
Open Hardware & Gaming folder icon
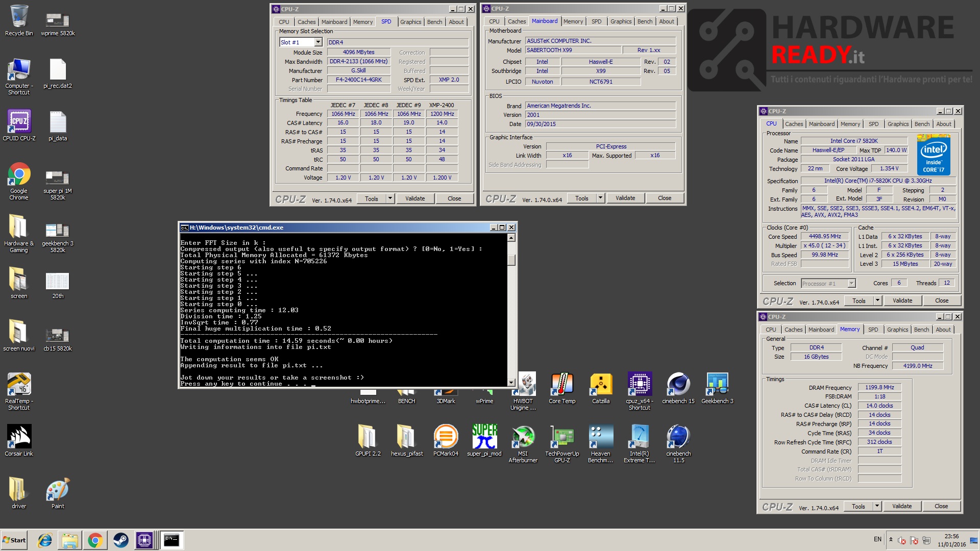pyautogui.click(x=19, y=234)
